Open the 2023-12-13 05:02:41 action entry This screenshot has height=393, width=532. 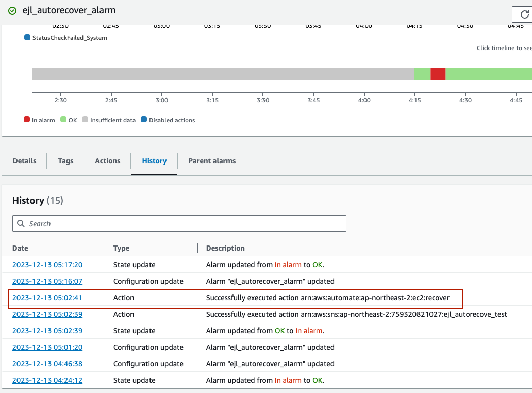coord(47,298)
